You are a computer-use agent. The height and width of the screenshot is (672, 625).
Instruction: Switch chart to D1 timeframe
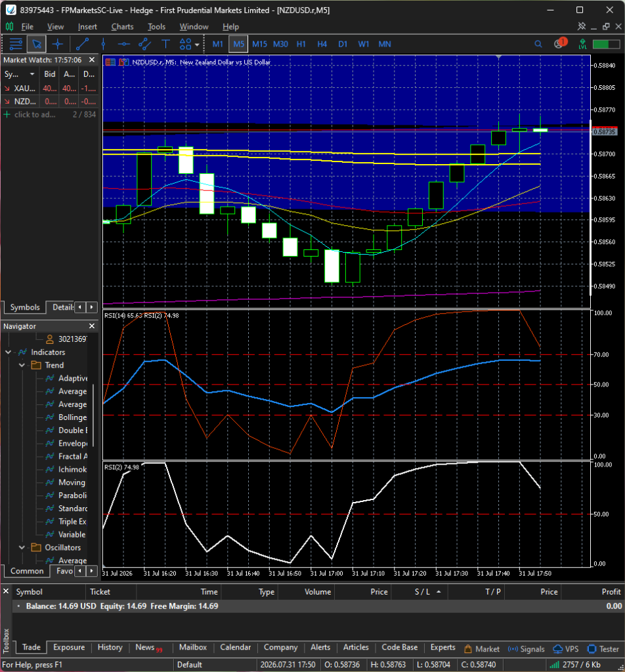coord(343,44)
